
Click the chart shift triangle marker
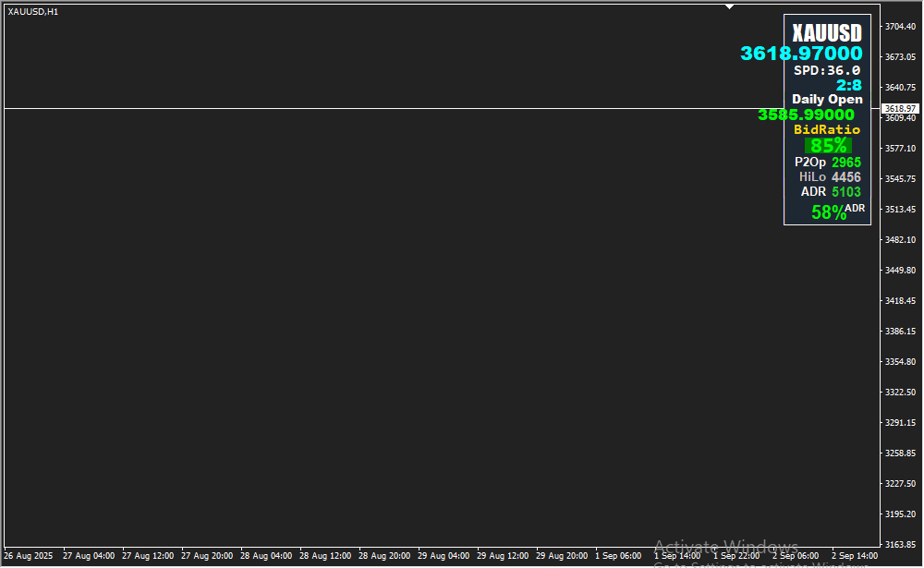coord(730,6)
